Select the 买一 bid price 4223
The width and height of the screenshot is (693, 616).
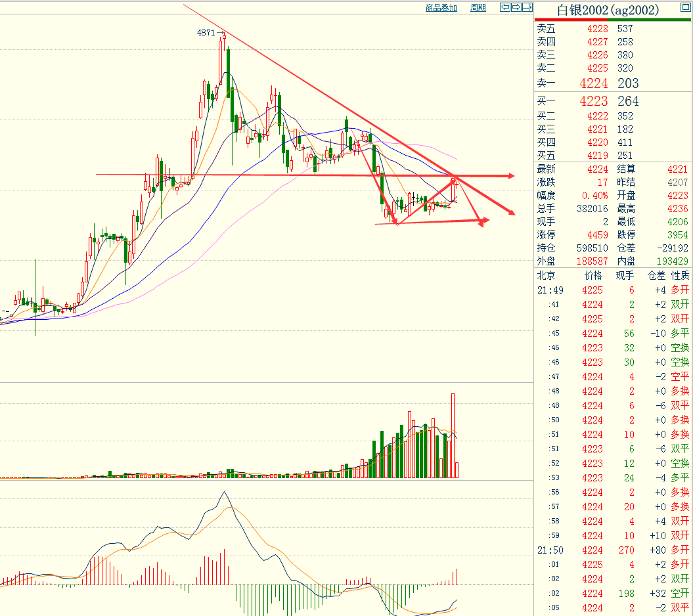(x=593, y=101)
